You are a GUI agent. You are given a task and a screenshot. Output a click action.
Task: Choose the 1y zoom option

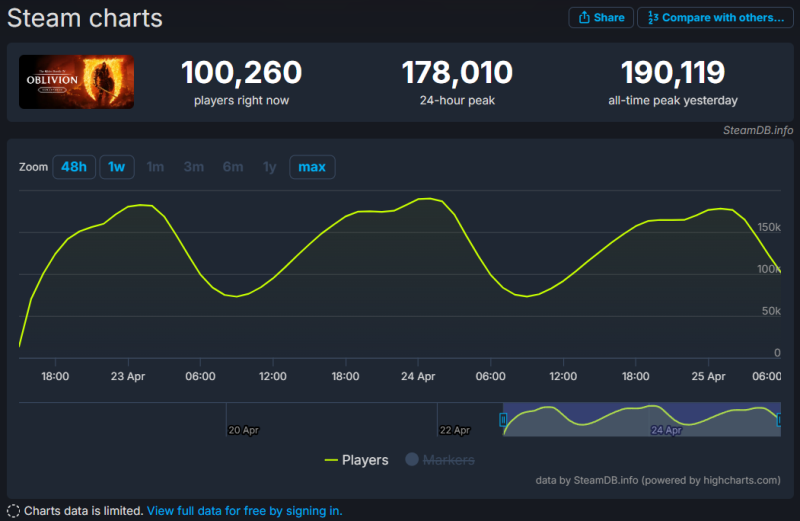tap(269, 167)
